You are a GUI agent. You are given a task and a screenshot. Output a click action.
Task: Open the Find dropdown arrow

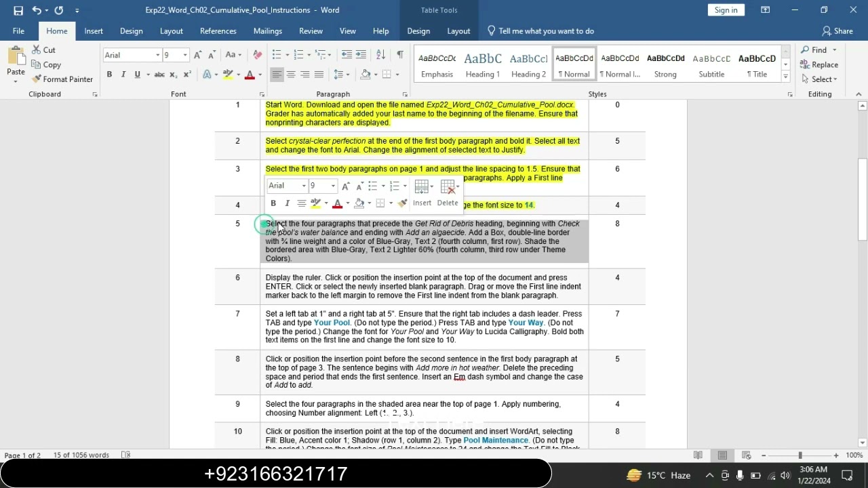pyautogui.click(x=835, y=50)
